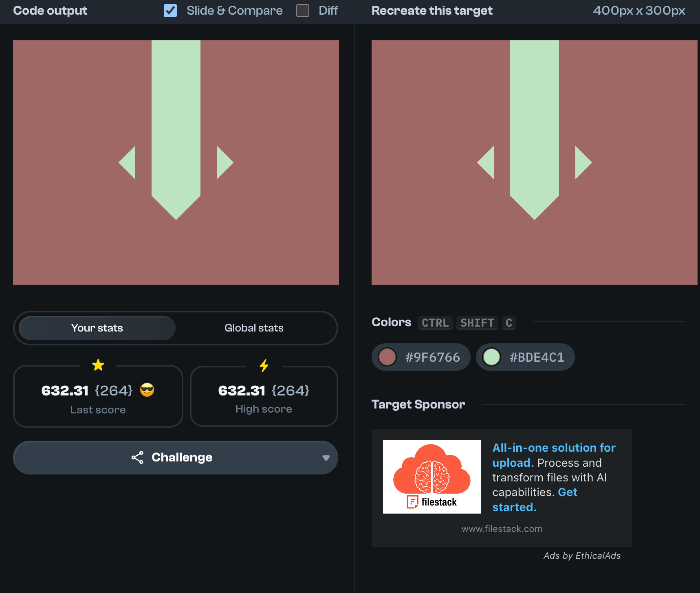Enable the Diff checkbox

[302, 11]
